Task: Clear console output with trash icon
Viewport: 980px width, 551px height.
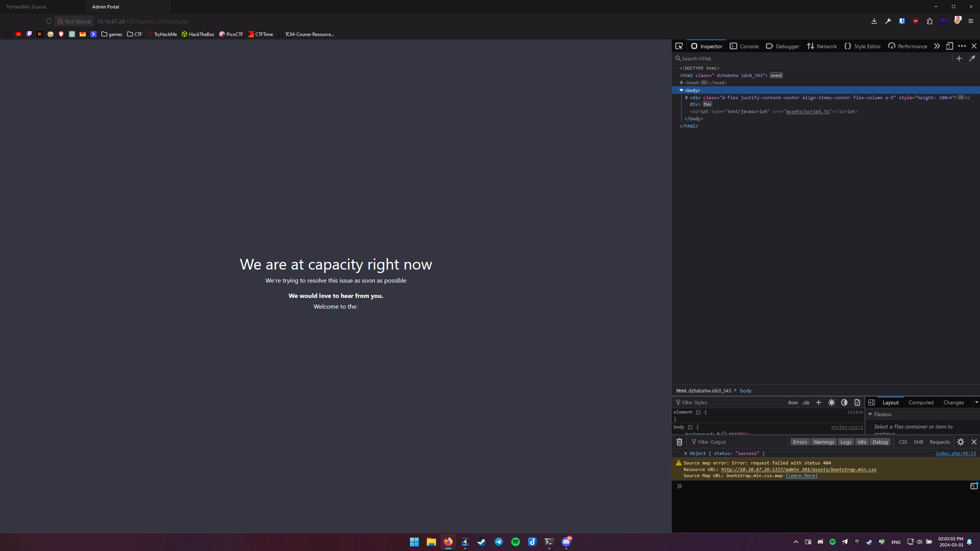Action: coord(679,442)
